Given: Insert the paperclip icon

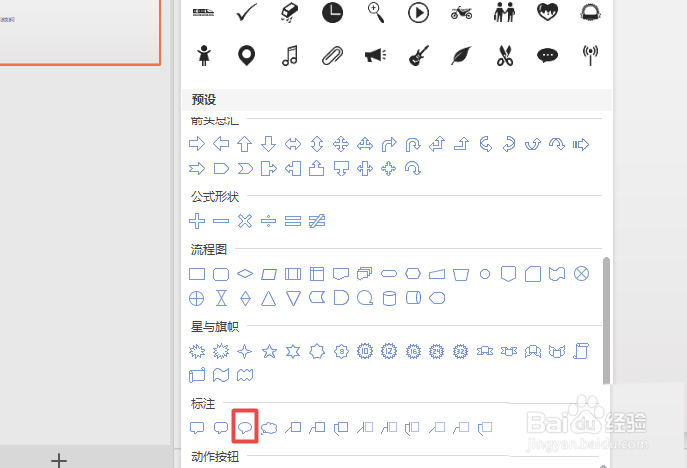Looking at the screenshot, I should (x=333, y=56).
